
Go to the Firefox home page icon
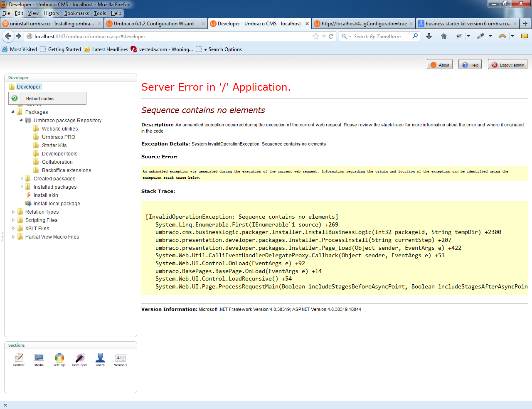click(x=444, y=36)
